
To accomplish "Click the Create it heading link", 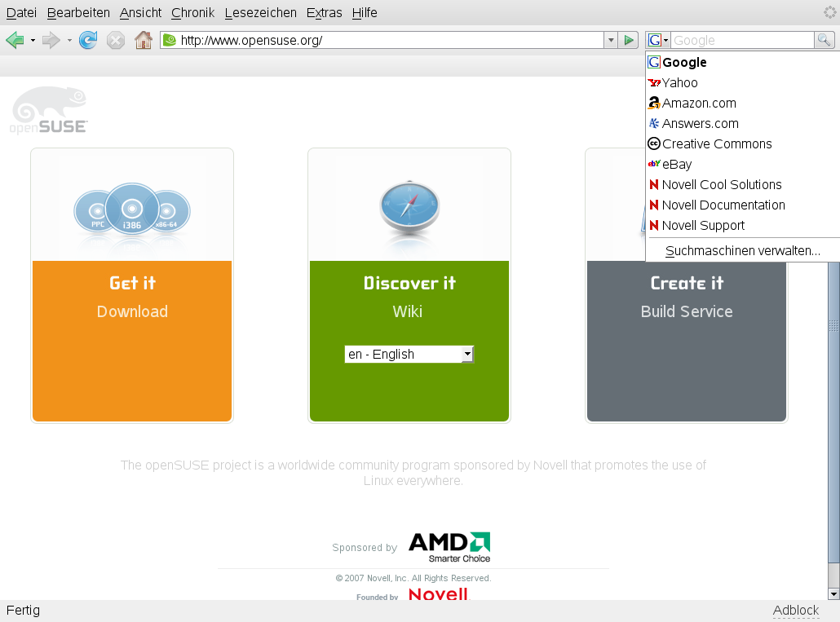I will click(x=687, y=283).
